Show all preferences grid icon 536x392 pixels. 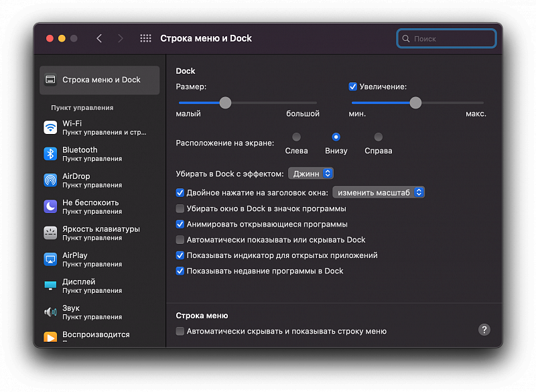pos(145,38)
